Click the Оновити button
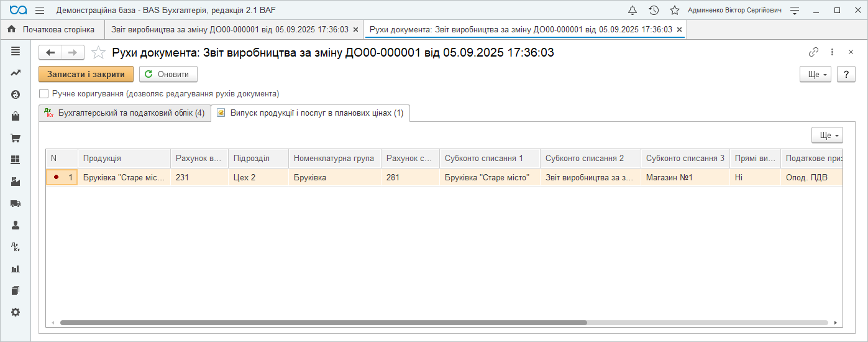The image size is (868, 342). (168, 74)
